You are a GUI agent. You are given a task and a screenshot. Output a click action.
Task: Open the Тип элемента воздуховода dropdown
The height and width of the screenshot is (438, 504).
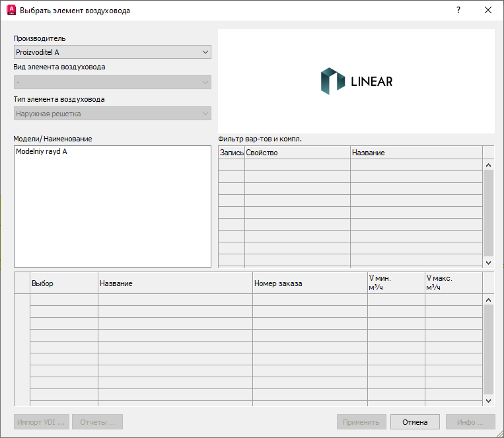click(112, 114)
